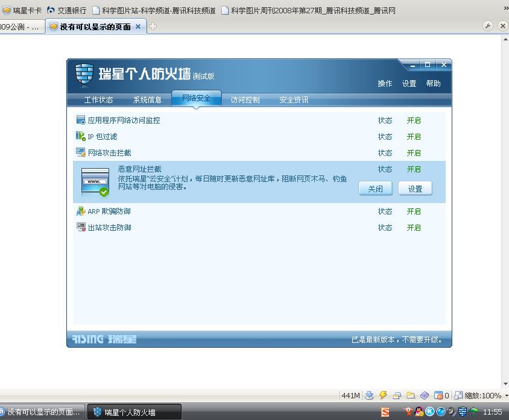Switch to the 09公测 browser tab
The height and width of the screenshot is (420, 509).
[x=22, y=27]
